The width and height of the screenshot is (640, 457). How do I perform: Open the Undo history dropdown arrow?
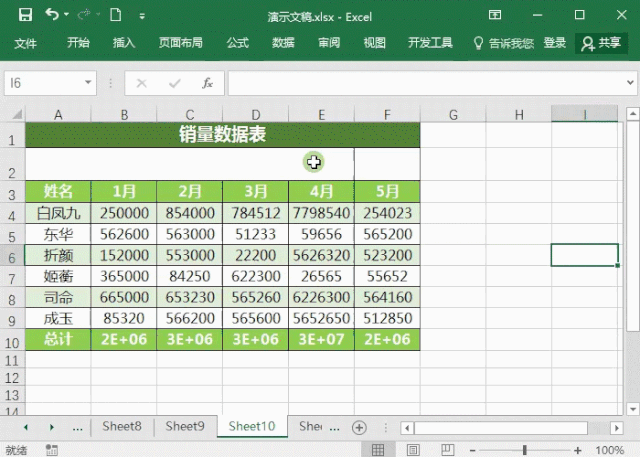(66, 15)
